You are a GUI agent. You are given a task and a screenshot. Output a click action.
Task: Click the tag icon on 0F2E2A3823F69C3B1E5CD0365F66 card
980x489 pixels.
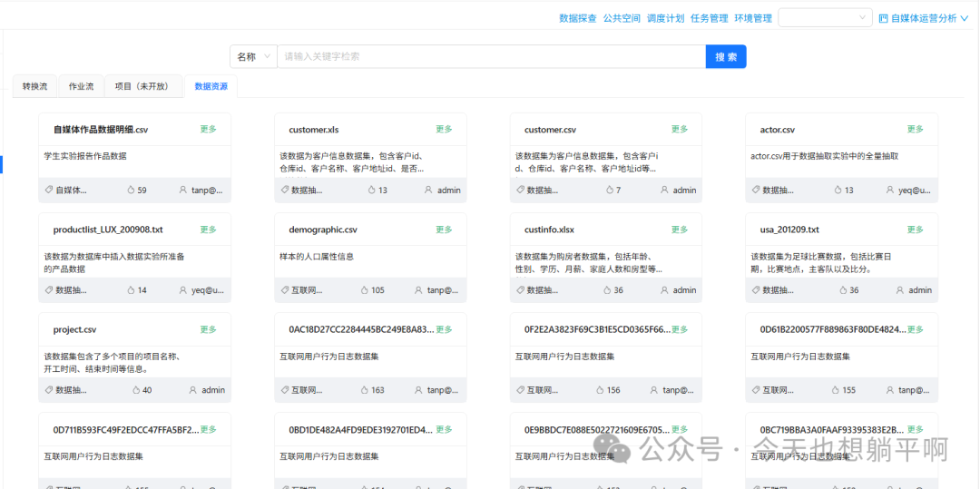click(520, 390)
